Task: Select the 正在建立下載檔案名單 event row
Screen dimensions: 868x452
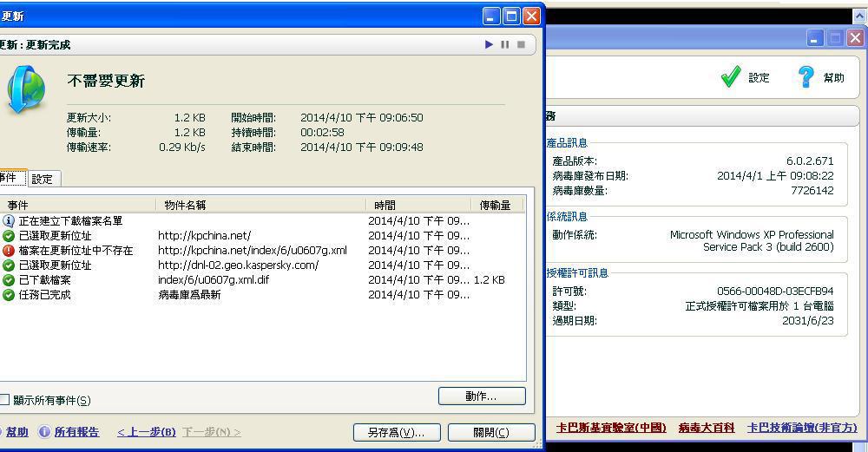Action: click(262, 220)
